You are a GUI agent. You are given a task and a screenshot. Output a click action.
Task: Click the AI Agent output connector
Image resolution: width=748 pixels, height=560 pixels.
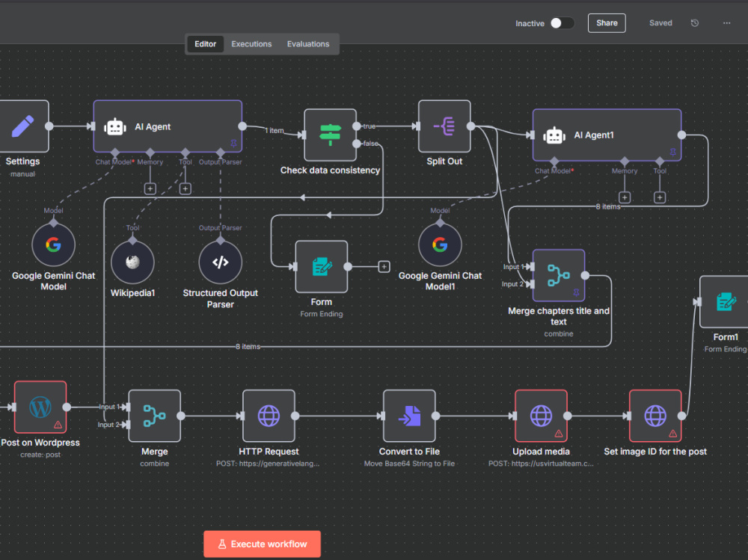pyautogui.click(x=242, y=126)
